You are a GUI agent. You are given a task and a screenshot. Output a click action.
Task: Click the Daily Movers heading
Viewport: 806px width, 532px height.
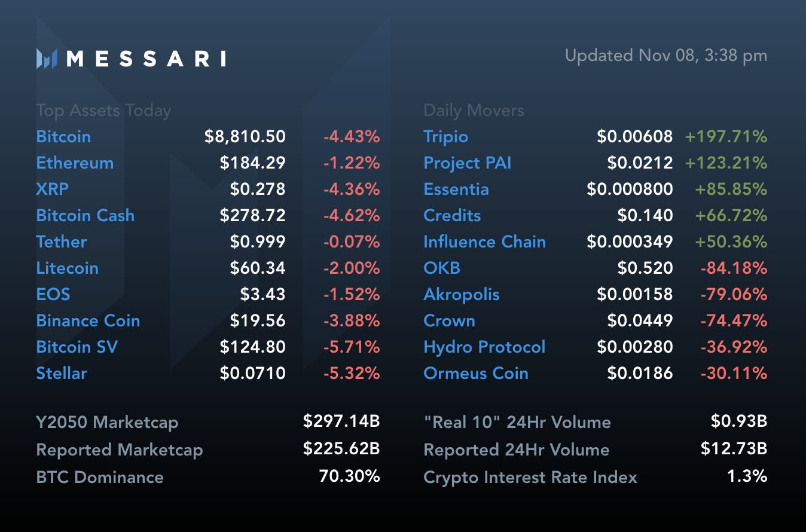[x=474, y=111]
